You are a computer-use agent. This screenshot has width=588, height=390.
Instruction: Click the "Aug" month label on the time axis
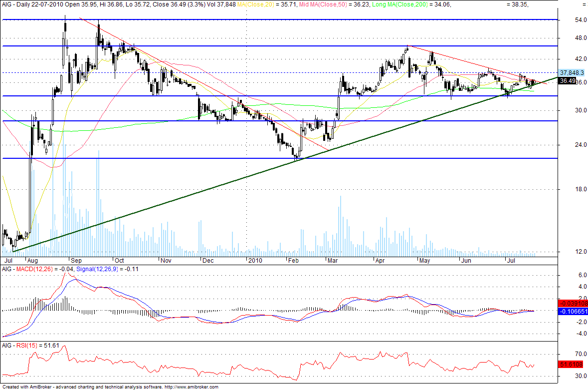(32, 261)
